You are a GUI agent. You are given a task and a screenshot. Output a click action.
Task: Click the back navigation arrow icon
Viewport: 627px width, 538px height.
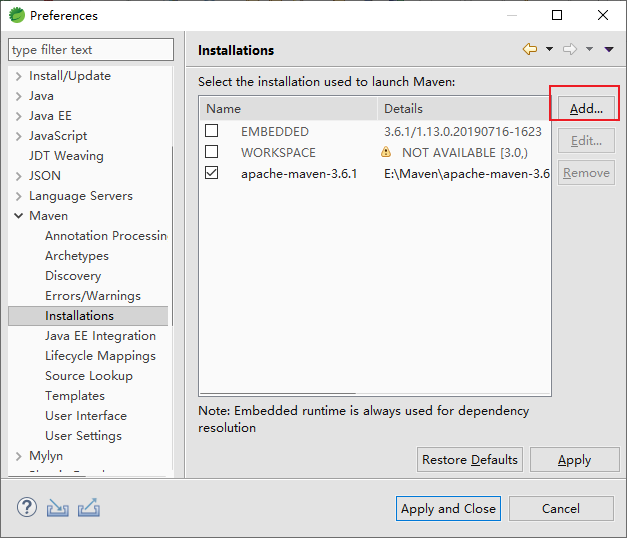click(530, 49)
